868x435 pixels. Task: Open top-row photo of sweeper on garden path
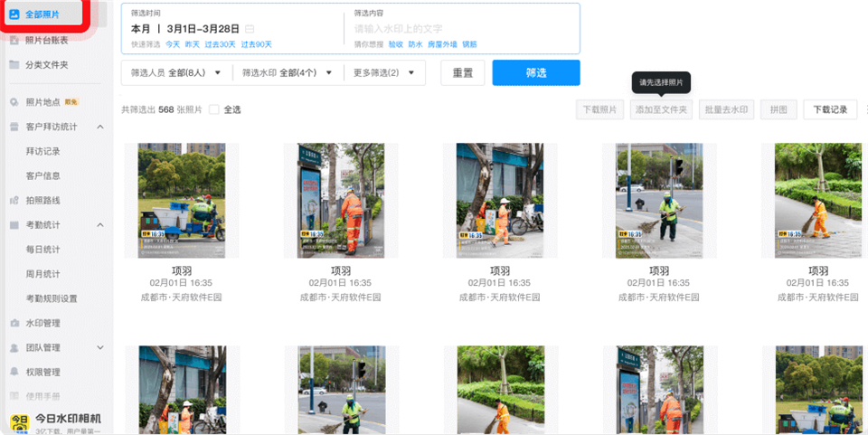[818, 201]
